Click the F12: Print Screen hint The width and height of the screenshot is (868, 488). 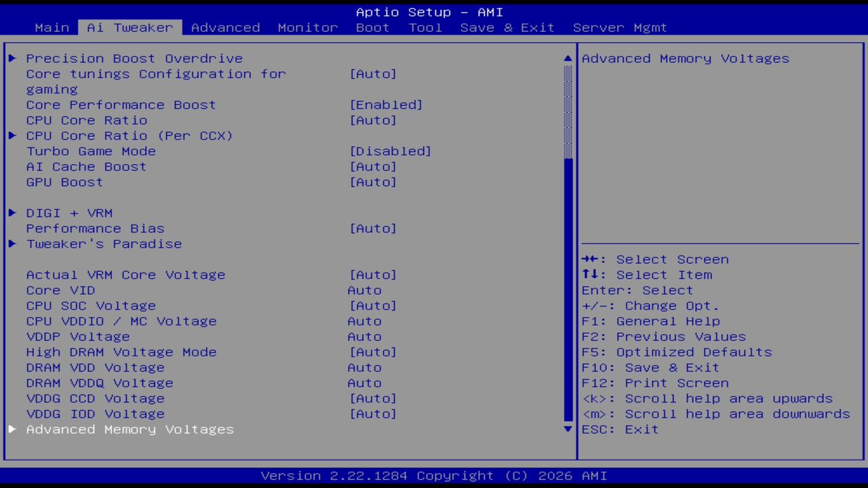pyautogui.click(x=655, y=383)
